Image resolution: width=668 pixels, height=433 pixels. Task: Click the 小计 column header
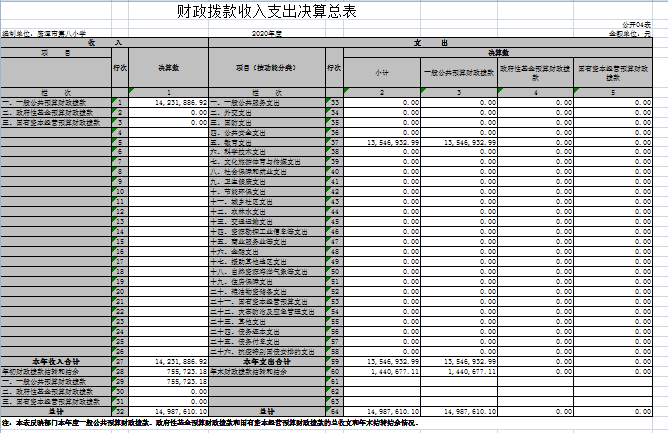tap(382, 73)
